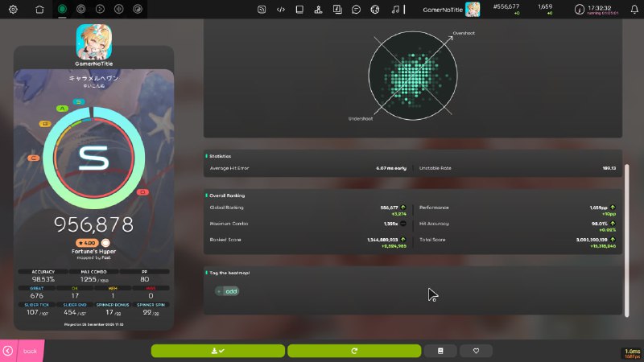The width and height of the screenshot is (644, 362).
Task: Favourite the beatmap with heart button
Action: [476, 351]
